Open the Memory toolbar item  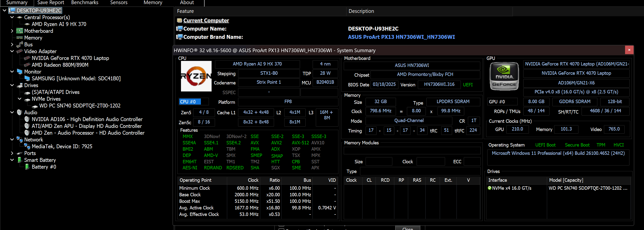[153, 2]
